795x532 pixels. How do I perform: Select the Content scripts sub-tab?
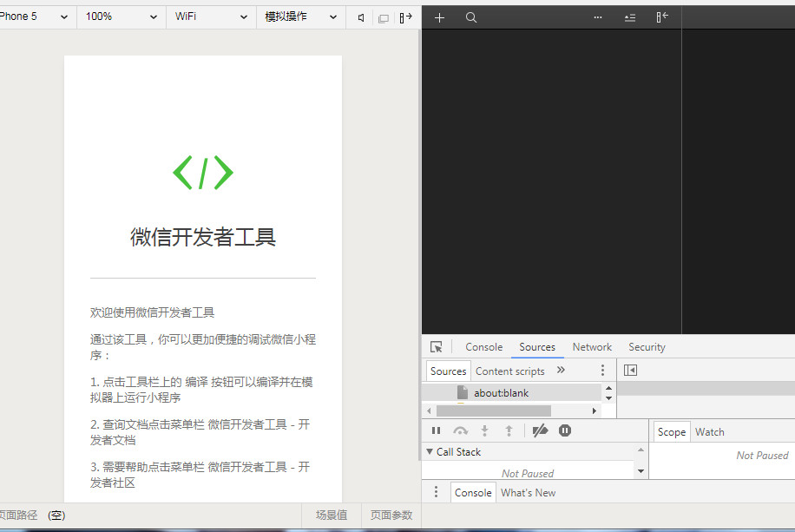pyautogui.click(x=510, y=371)
